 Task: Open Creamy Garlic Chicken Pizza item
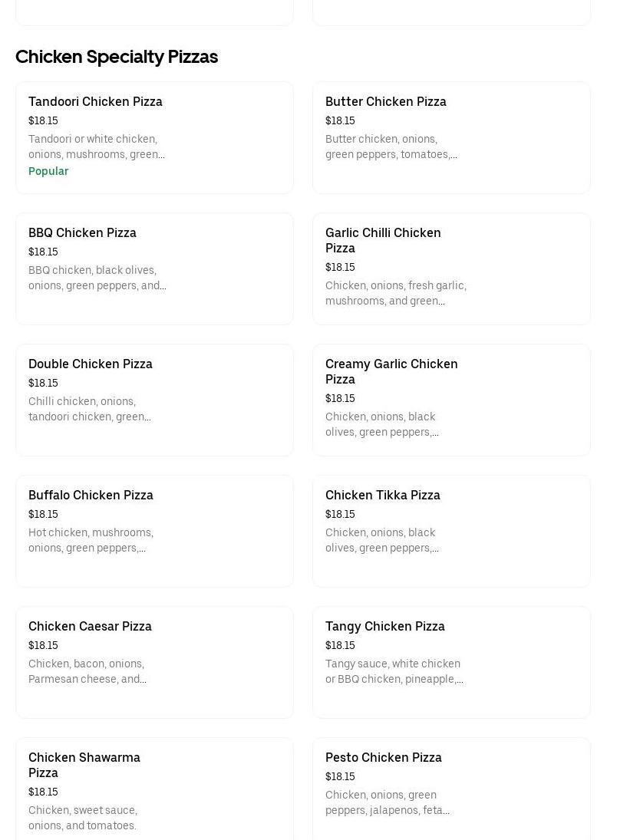391,371
